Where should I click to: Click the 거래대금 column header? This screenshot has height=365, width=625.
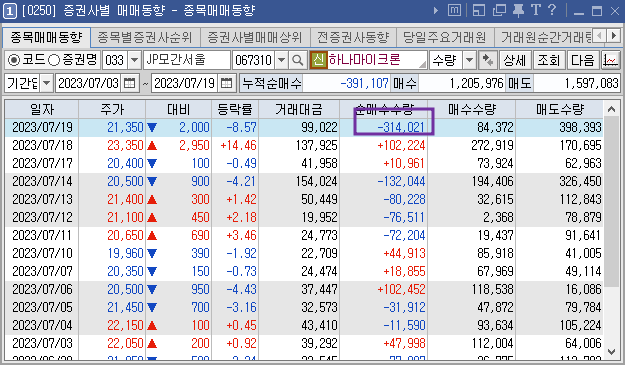point(299,109)
